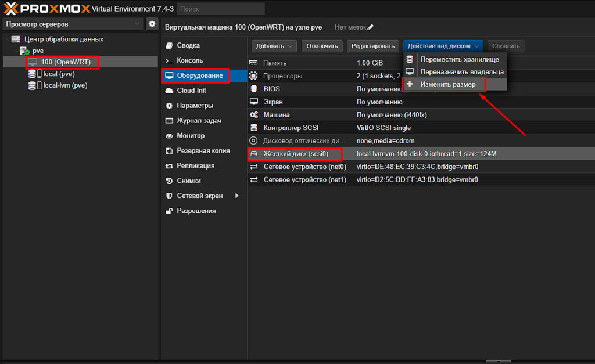Click the Detach button
Image resolution: width=595 pixels, height=364 pixels.
click(x=322, y=46)
